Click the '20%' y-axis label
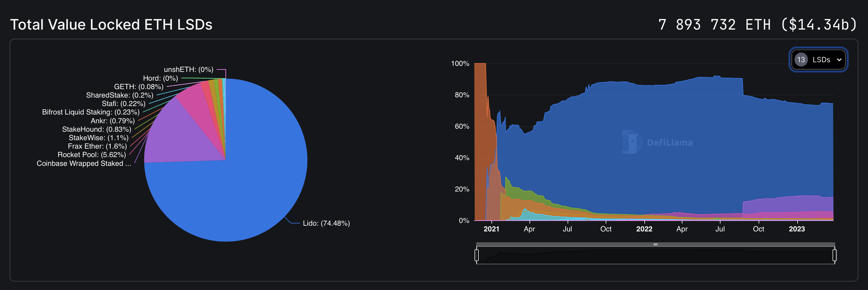The height and width of the screenshot is (290, 868). (x=462, y=189)
